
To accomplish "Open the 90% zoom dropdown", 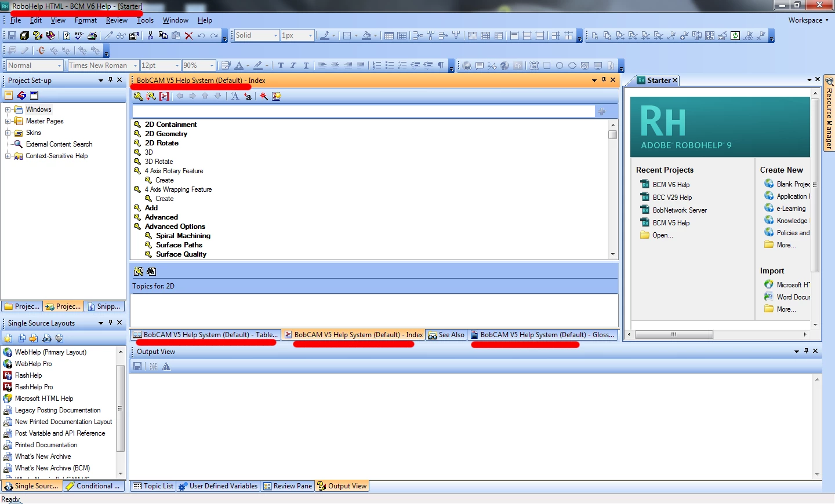I will coord(212,65).
